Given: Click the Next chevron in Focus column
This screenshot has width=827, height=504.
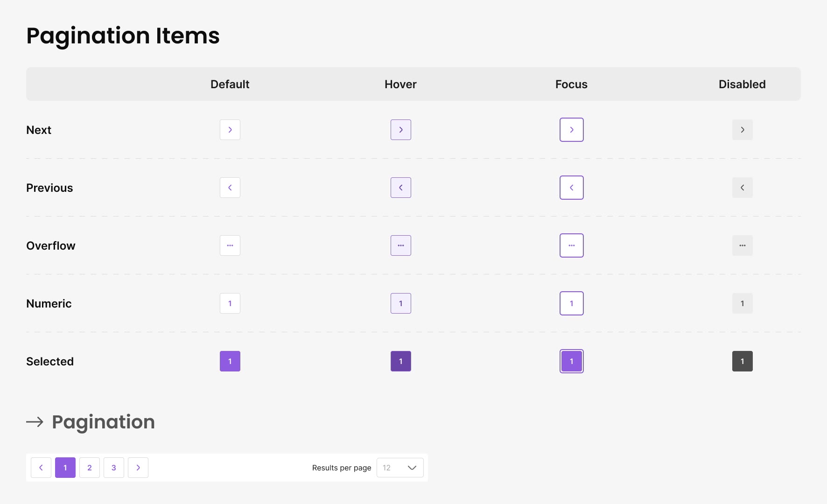Looking at the screenshot, I should [x=572, y=130].
